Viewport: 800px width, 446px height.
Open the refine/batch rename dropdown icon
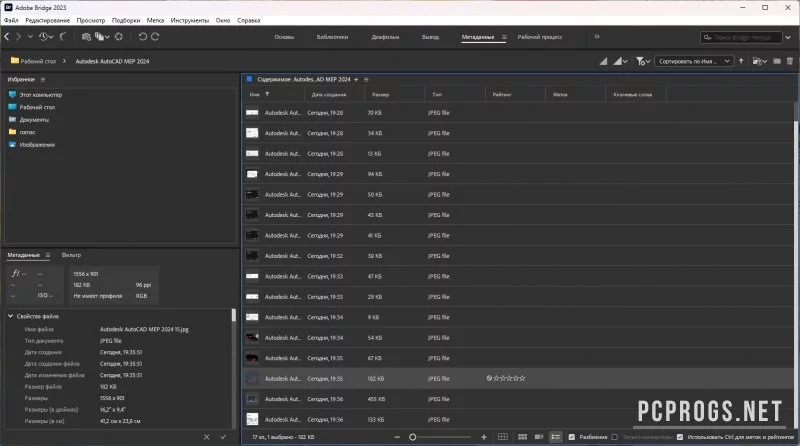coord(103,37)
